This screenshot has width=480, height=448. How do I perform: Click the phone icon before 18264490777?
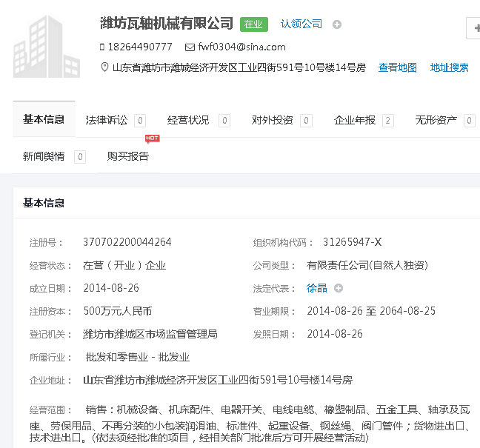pyautogui.click(x=102, y=47)
